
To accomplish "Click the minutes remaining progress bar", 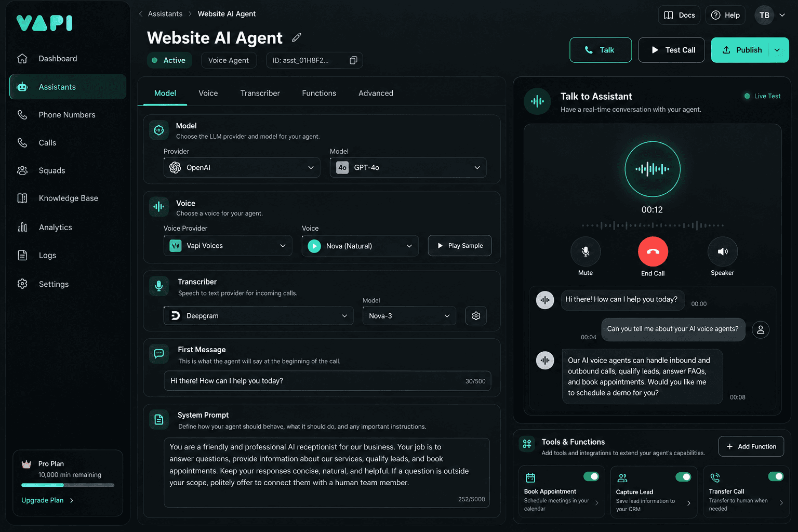I will [x=68, y=485].
